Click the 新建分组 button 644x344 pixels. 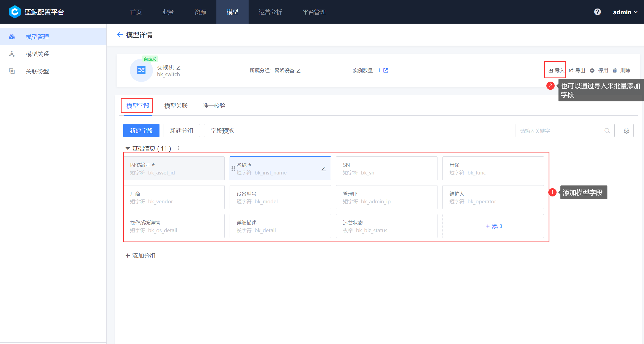coord(181,131)
